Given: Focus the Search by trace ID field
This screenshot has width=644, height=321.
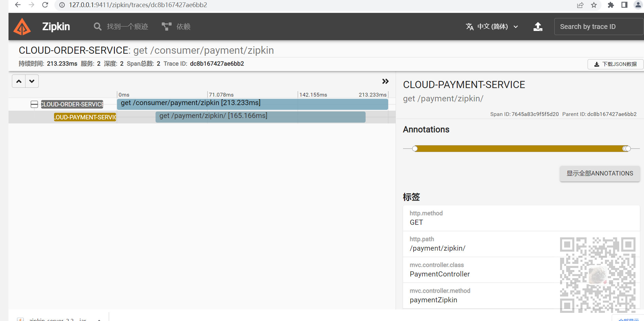Looking at the screenshot, I should pyautogui.click(x=599, y=27).
